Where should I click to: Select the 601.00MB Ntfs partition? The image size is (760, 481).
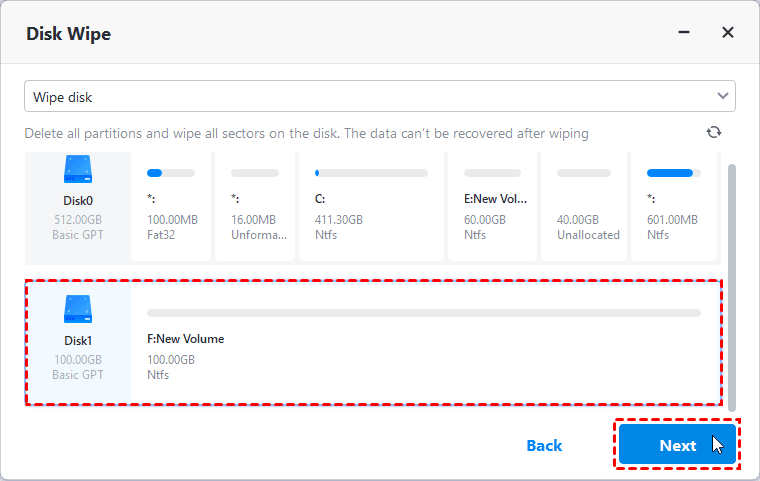pos(672,208)
